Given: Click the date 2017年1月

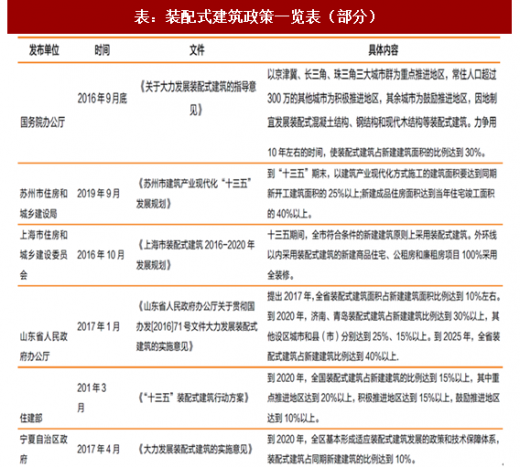Looking at the screenshot, I should 98,326.
